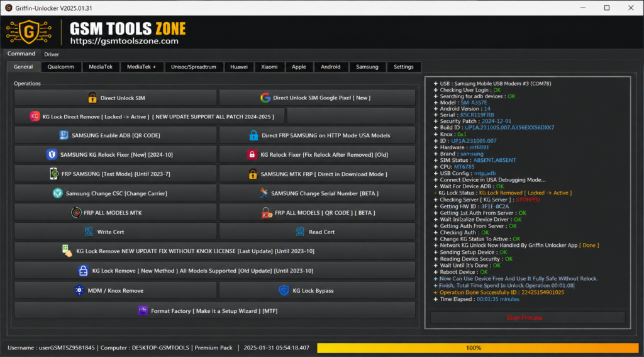The height and width of the screenshot is (357, 644).
Task: Click the Griffin shield logo in banner
Action: 29,32
